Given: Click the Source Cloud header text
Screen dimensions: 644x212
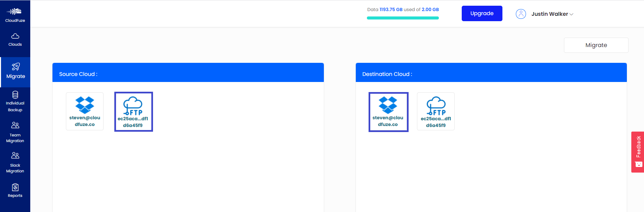Looking at the screenshot, I should pyautogui.click(x=78, y=74).
